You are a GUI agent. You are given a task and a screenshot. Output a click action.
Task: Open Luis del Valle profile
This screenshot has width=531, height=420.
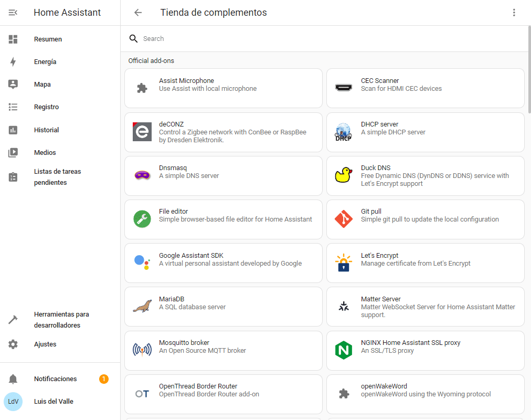(x=60, y=402)
